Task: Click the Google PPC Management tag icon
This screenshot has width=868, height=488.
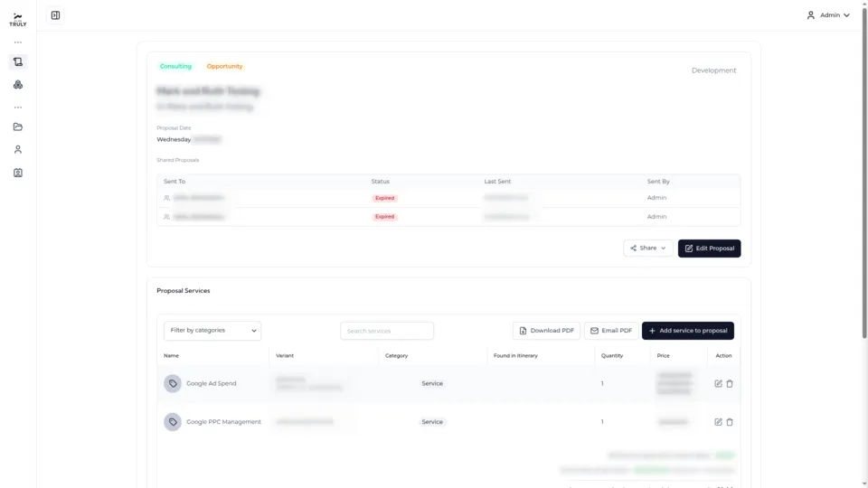Action: (x=173, y=422)
